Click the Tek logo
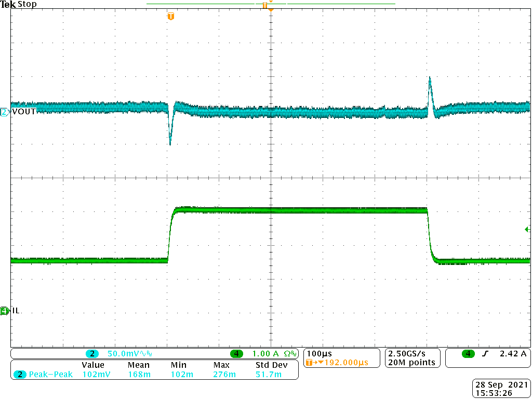Screen dimensions: 532x399 [8, 5]
